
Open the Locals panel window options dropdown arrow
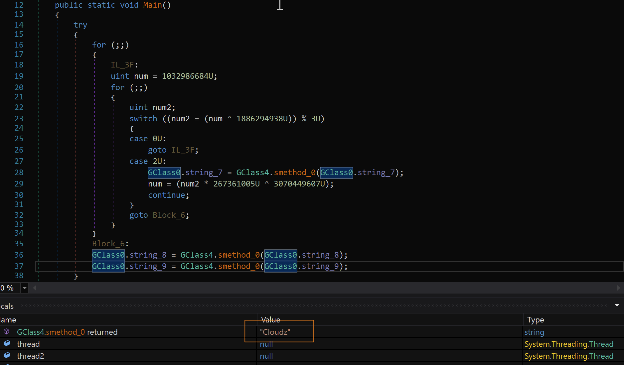[617, 305]
